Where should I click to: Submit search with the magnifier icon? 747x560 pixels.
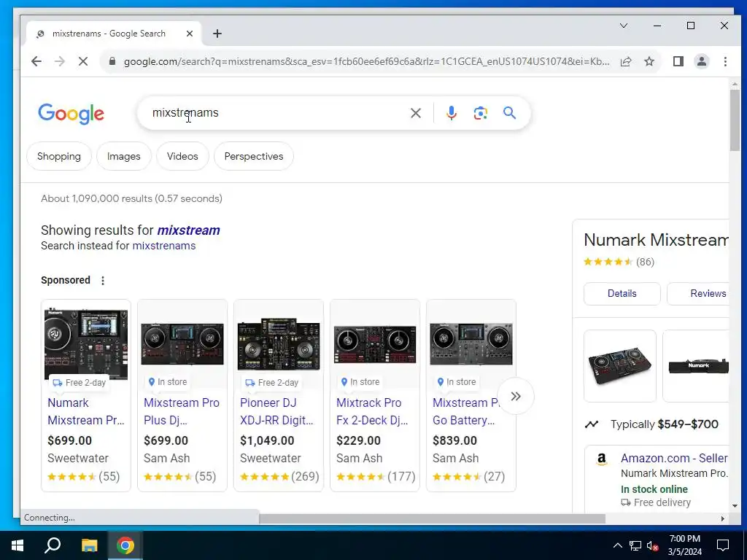509,113
